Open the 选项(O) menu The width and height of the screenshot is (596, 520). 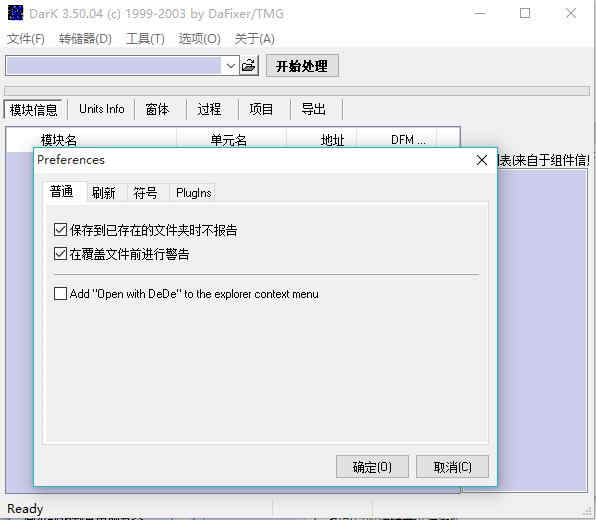pyautogui.click(x=200, y=39)
